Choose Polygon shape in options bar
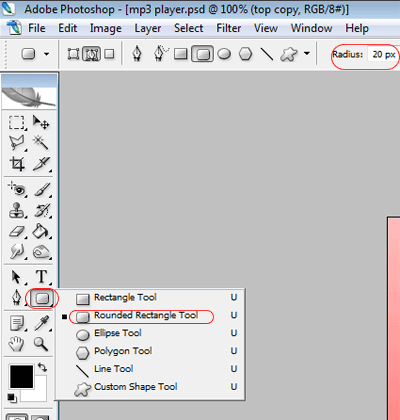Viewport: 400px width, 420px height. [246, 54]
